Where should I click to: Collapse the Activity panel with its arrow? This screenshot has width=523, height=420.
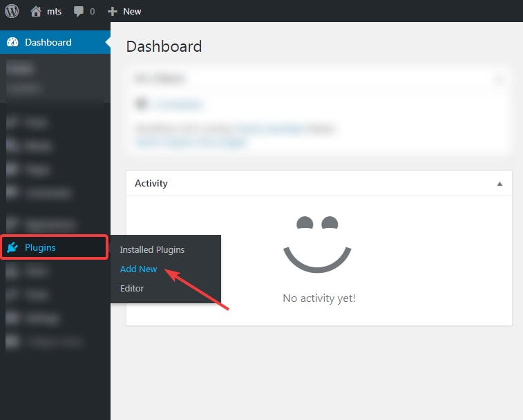point(500,184)
